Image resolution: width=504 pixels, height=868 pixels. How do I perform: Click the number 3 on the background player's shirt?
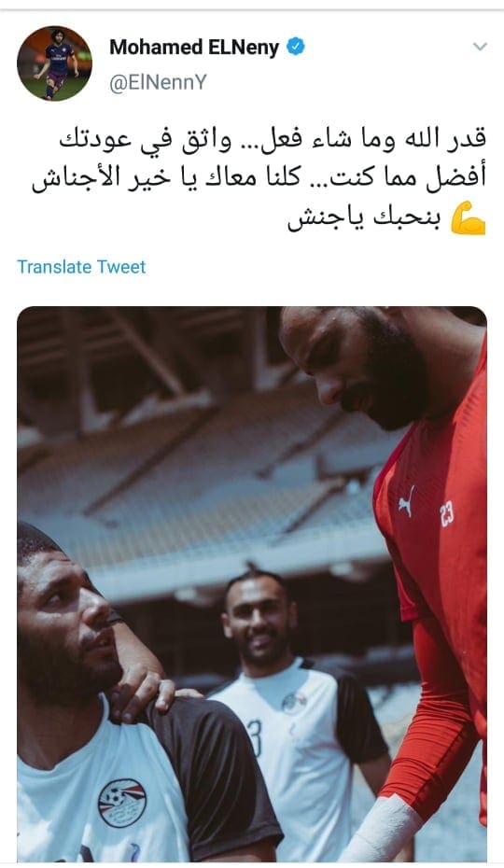255,738
